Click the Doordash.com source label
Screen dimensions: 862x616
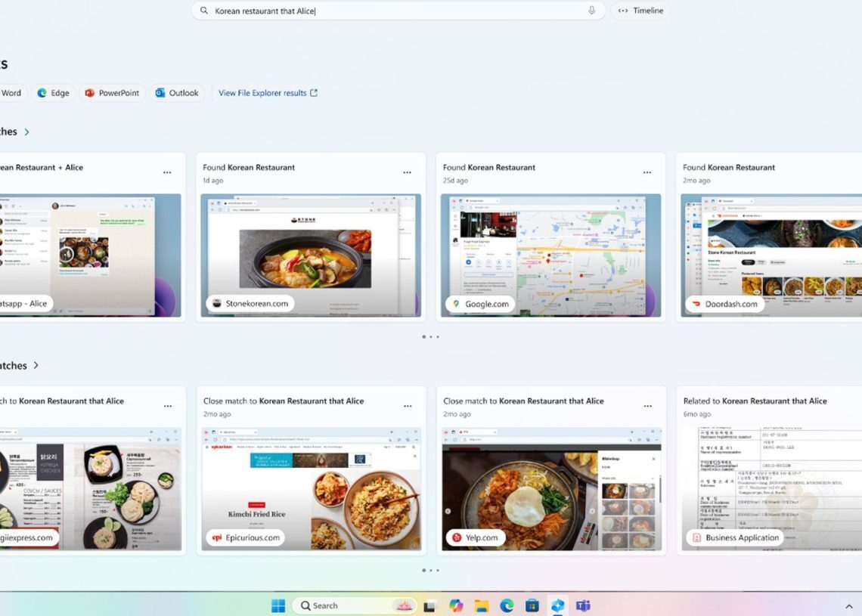[725, 303]
